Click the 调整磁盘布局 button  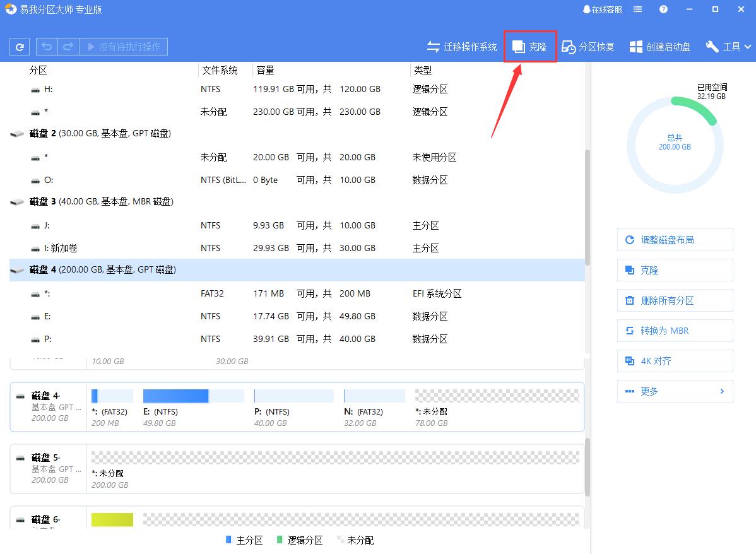pyautogui.click(x=675, y=240)
